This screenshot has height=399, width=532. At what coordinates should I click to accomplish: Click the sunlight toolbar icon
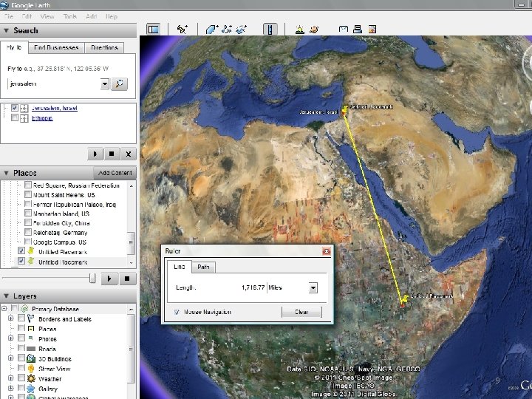(x=299, y=30)
